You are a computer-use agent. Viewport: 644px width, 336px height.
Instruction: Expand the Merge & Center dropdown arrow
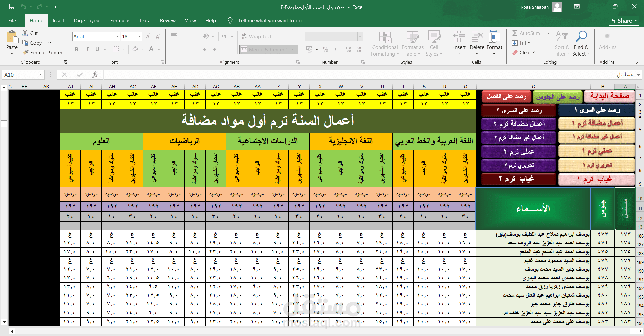292,49
